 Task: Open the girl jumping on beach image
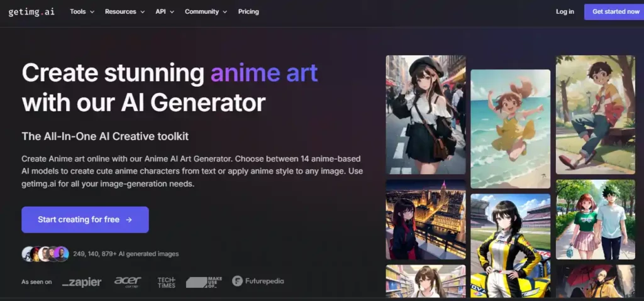click(x=510, y=129)
